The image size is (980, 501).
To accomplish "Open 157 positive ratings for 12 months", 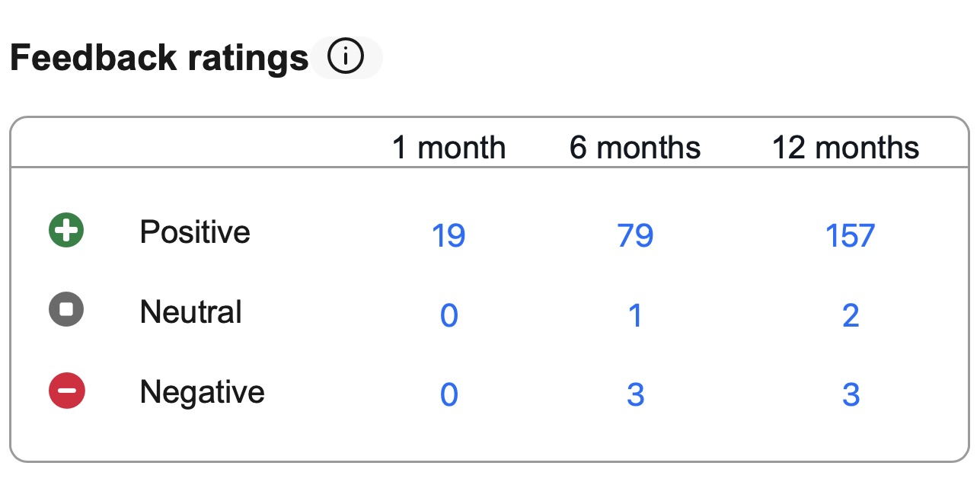I will pyautogui.click(x=850, y=235).
